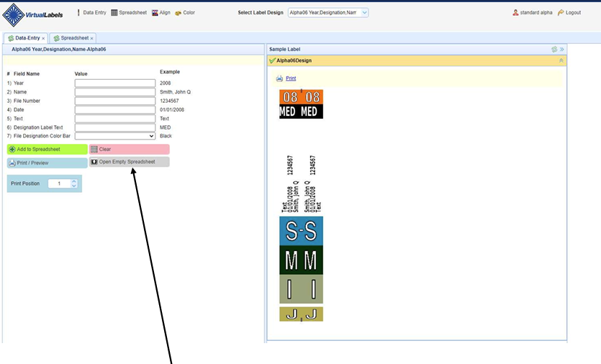Click the VirtualLabels logo

tap(32, 15)
